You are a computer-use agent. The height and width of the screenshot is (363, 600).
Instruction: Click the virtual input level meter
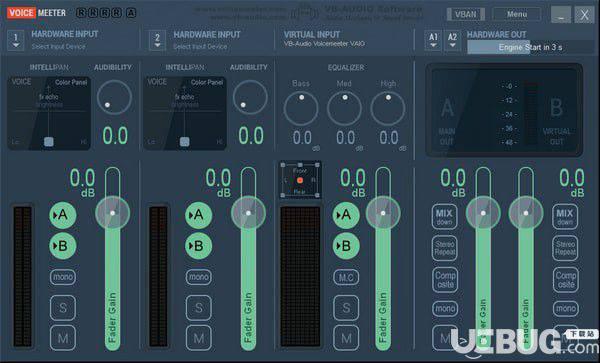300,276
